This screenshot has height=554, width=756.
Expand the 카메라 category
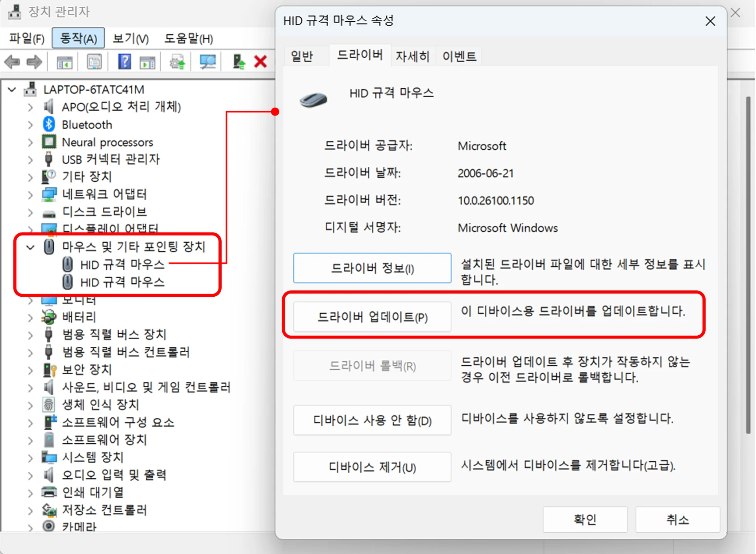tap(30, 527)
